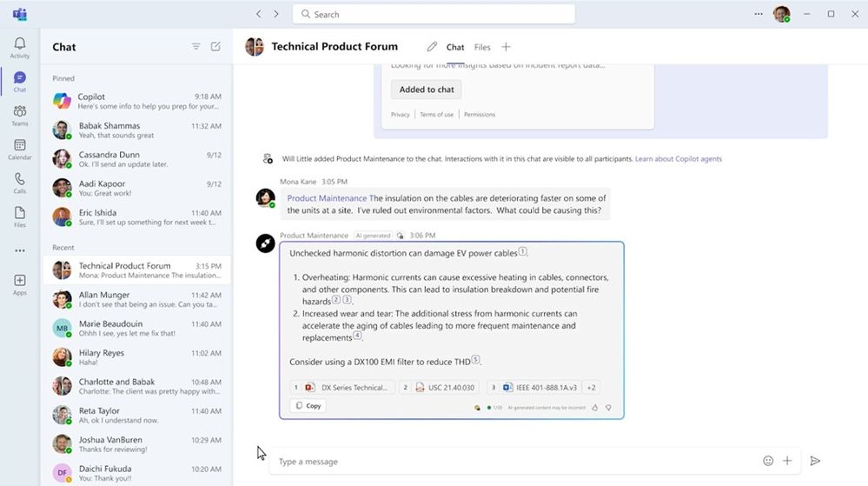Expand the +2 additional references
This screenshot has width=868, height=486.
tap(591, 388)
